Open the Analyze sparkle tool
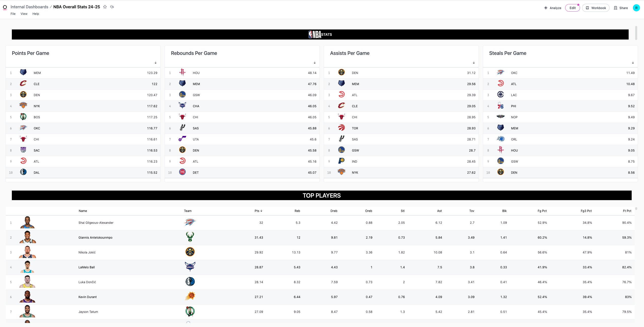This screenshot has height=327, width=644. 553,8
